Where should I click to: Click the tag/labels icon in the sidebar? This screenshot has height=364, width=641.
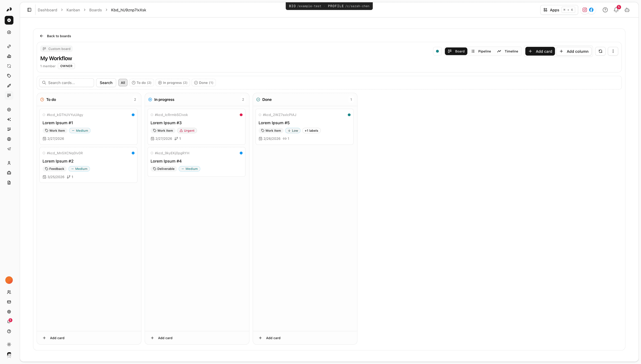point(9,76)
